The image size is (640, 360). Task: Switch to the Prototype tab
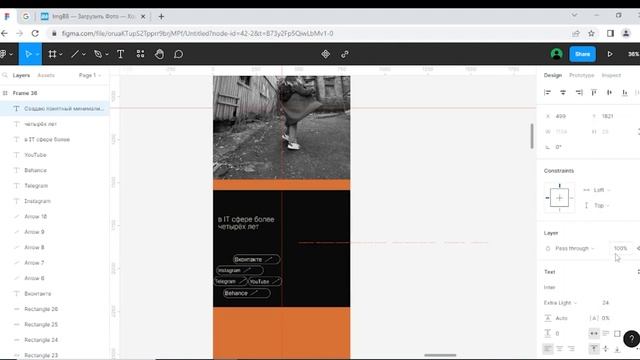(x=582, y=75)
